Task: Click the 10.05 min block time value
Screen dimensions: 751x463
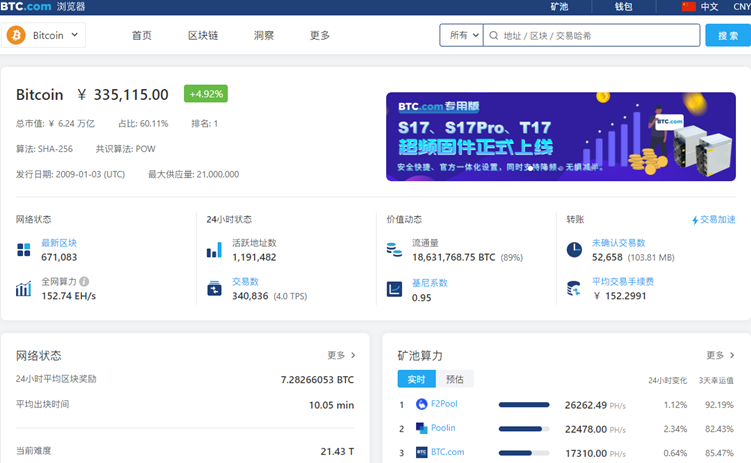Action: [331, 405]
